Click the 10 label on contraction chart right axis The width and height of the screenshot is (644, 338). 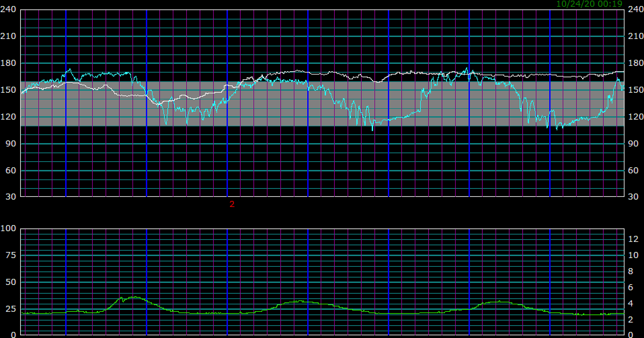click(633, 255)
